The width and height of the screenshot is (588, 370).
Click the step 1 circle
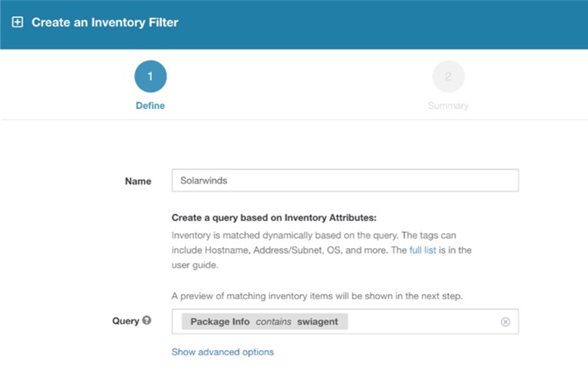pos(151,77)
